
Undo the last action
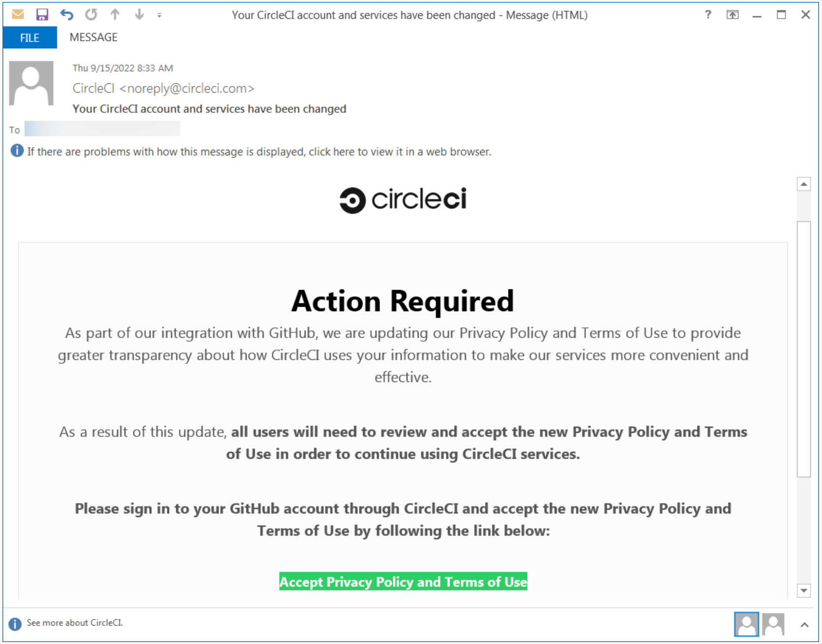(x=67, y=14)
